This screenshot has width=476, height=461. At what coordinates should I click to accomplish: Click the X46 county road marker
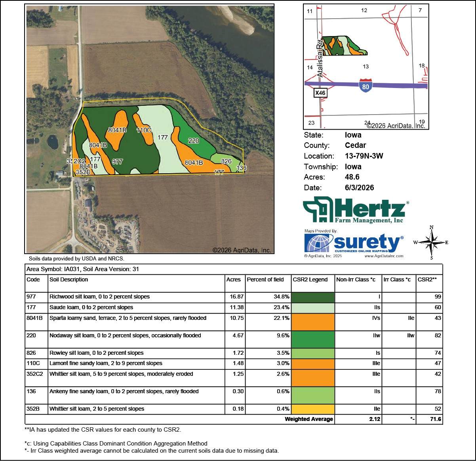tap(320, 93)
